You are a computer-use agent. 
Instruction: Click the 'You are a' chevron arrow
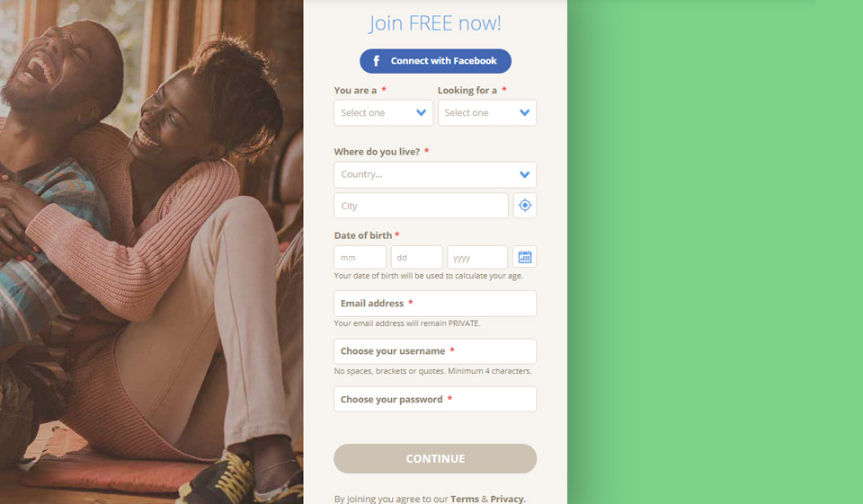[421, 113]
